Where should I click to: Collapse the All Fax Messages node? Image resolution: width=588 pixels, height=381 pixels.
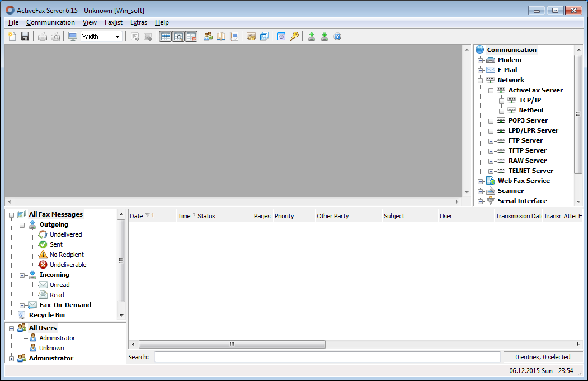coord(11,215)
